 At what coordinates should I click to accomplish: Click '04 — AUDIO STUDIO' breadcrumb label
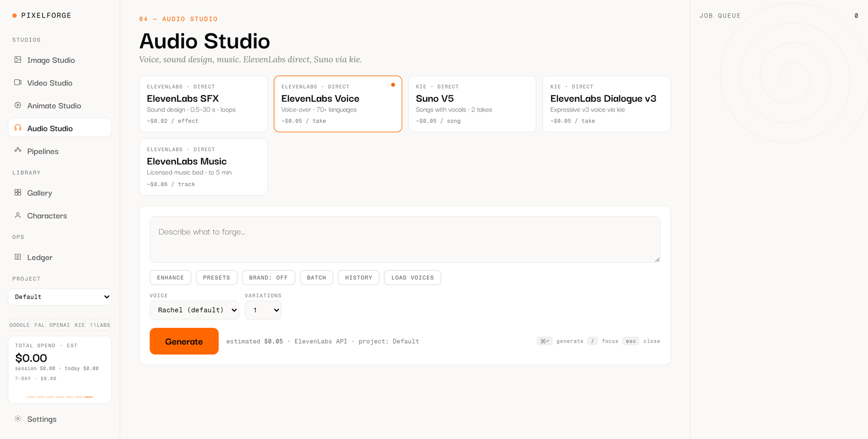click(179, 19)
